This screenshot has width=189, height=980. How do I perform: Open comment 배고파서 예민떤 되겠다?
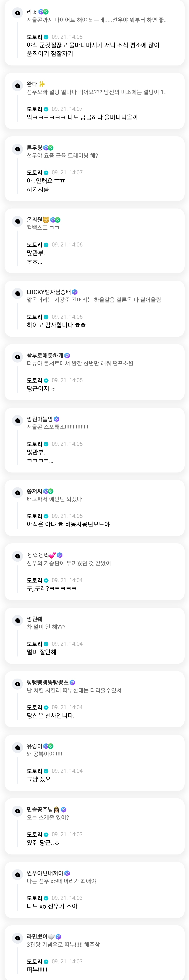[54, 499]
